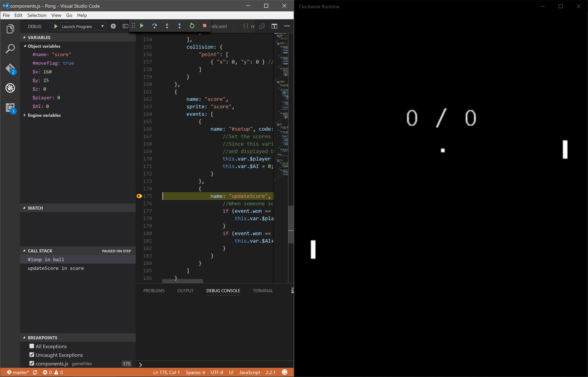
Task: Uncheck the components.js breakpoint checkbox
Action: tap(32, 363)
